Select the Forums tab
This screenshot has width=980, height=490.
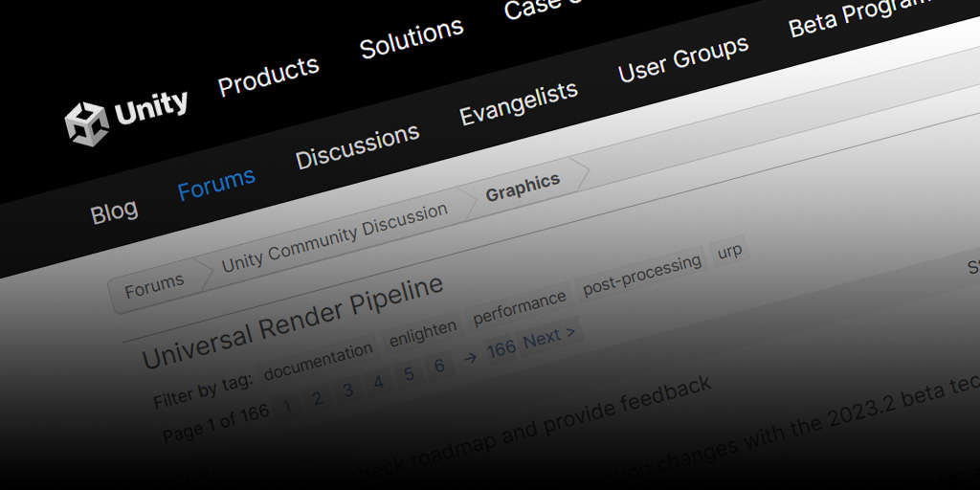pos(216,183)
